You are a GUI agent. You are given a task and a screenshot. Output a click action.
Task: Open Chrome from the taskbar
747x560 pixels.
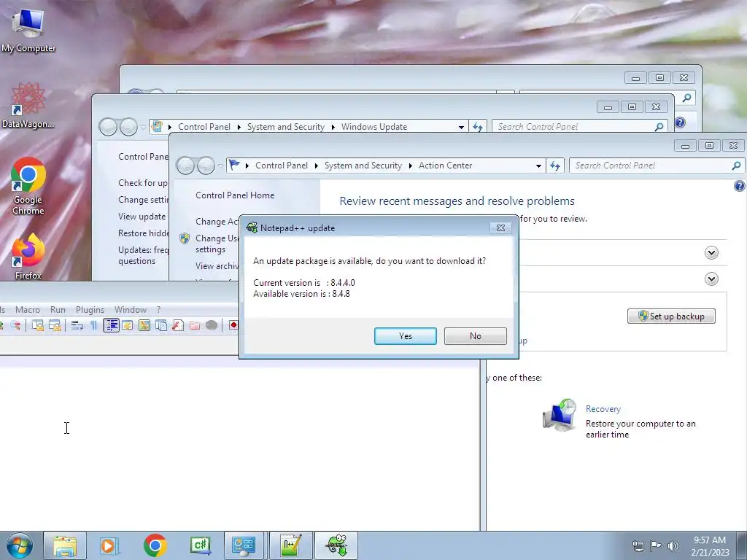click(155, 545)
